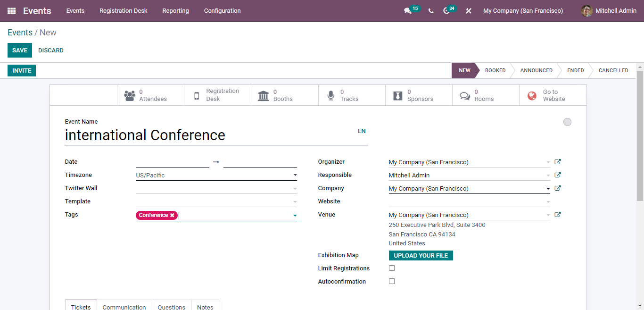Open the Venue external link icon

coord(558,215)
